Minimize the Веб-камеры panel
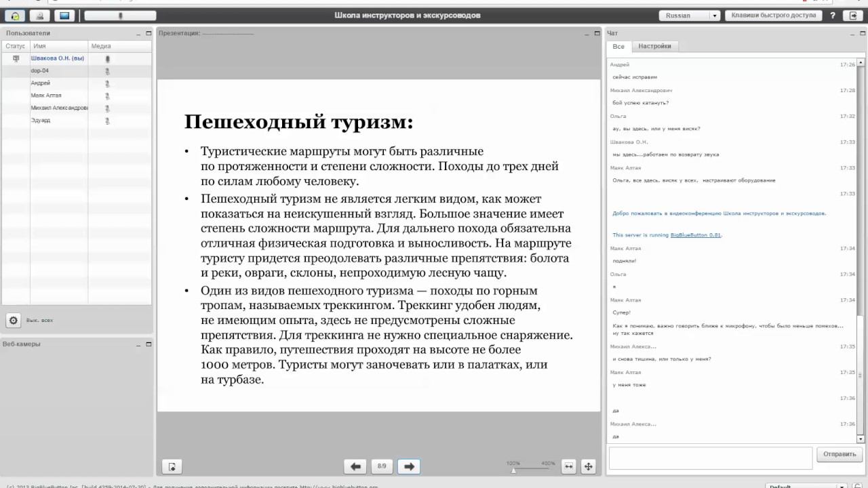This screenshot has width=868, height=488. 139,344
